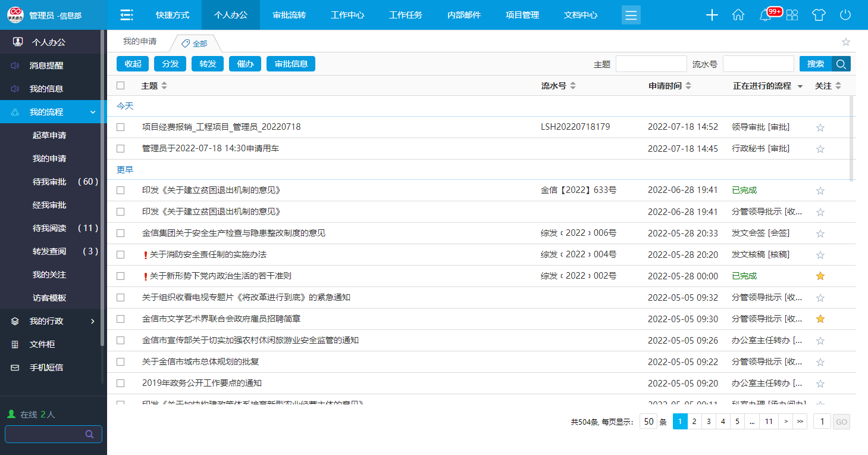The image size is (868, 455).
Task: Open the theme skin shirt icon
Action: click(819, 15)
